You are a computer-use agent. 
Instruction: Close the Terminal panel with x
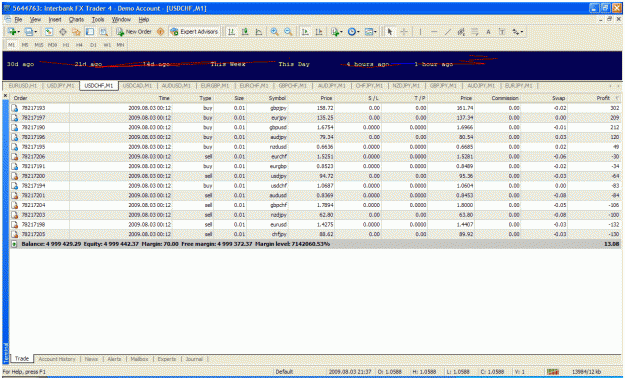click(x=5, y=96)
